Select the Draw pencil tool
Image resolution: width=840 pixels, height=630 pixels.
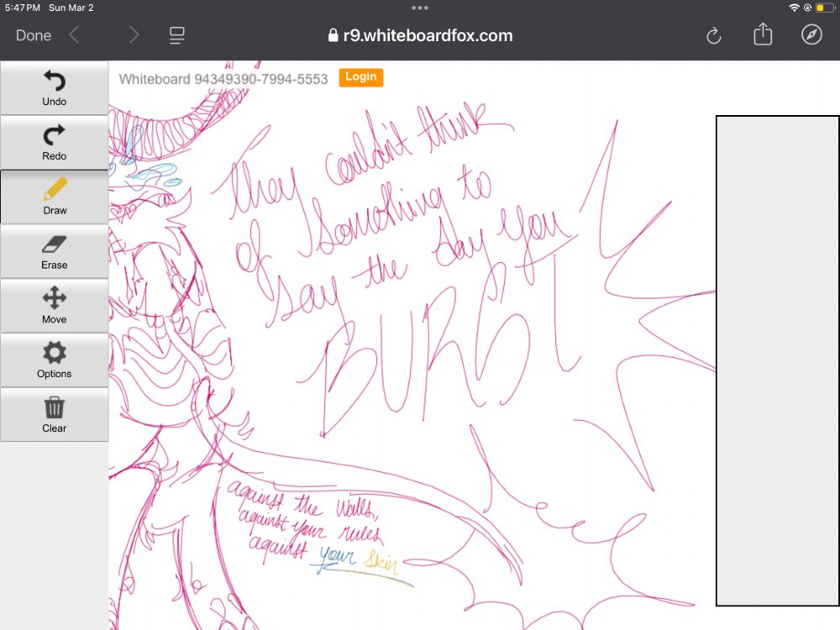pos(54,197)
